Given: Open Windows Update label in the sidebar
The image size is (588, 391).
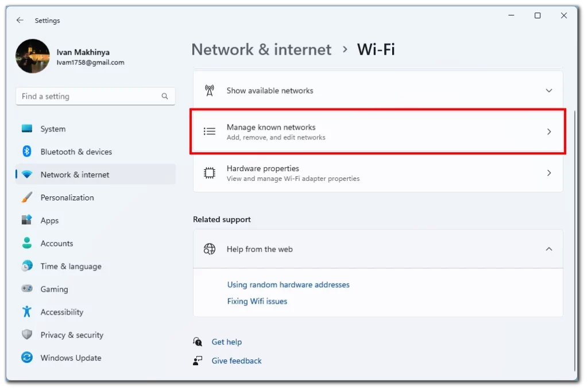Looking at the screenshot, I should [x=71, y=358].
